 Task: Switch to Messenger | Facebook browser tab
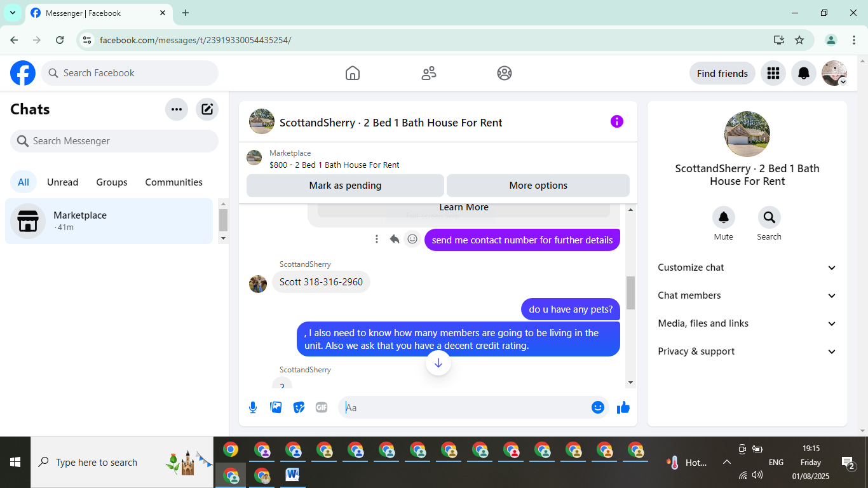coord(98,13)
